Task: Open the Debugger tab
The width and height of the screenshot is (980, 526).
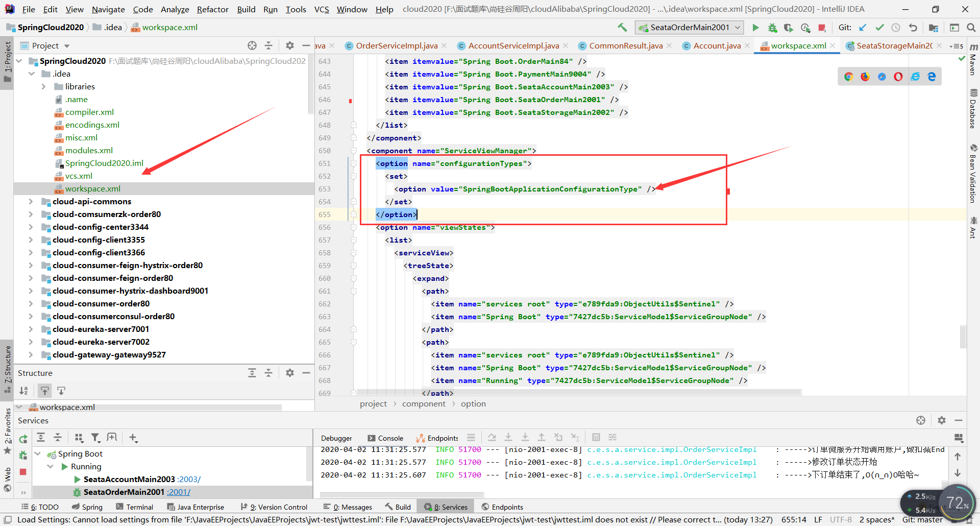Action: pos(336,438)
